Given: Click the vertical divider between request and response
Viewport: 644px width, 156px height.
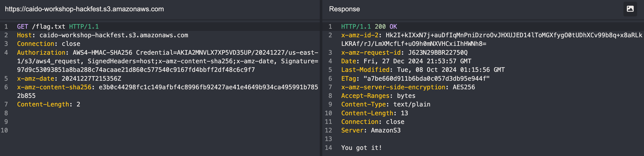Looking at the screenshot, I should (321, 78).
